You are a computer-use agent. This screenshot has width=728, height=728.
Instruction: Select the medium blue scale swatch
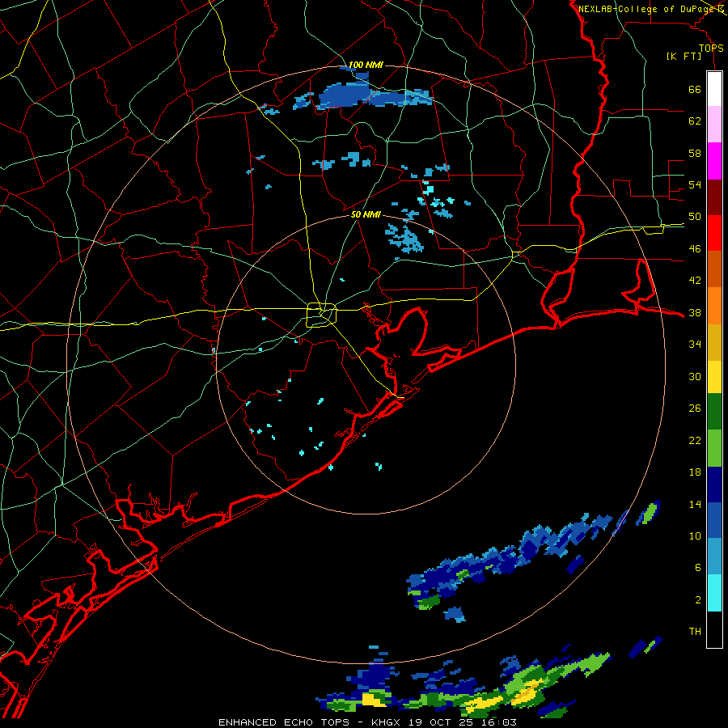(714, 520)
